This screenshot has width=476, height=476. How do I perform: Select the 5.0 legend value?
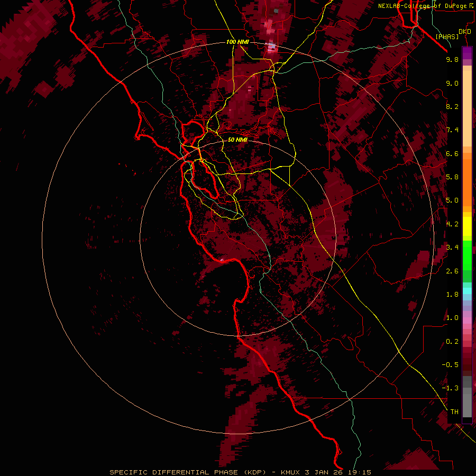tap(452, 200)
